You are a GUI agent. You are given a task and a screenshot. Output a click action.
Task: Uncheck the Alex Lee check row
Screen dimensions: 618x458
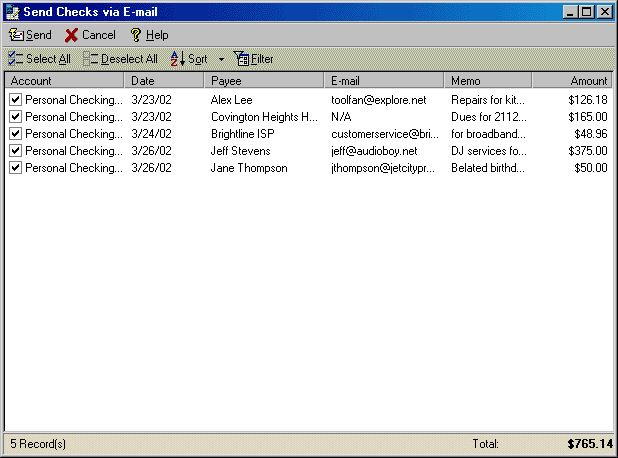(x=15, y=100)
